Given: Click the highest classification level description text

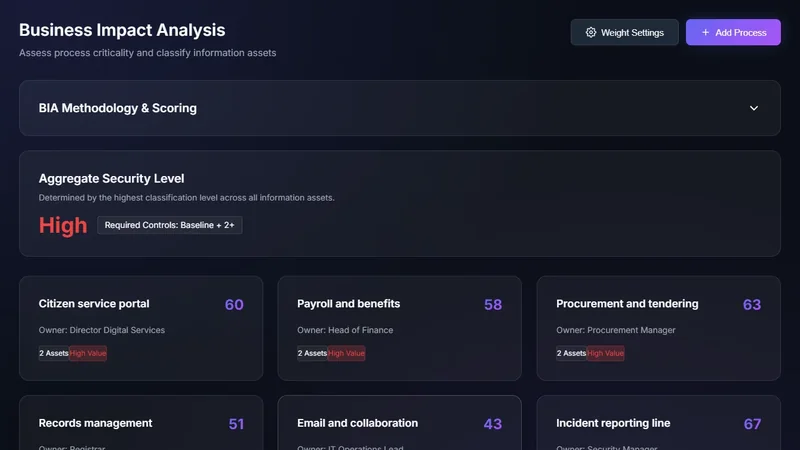Looking at the screenshot, I should [186, 198].
